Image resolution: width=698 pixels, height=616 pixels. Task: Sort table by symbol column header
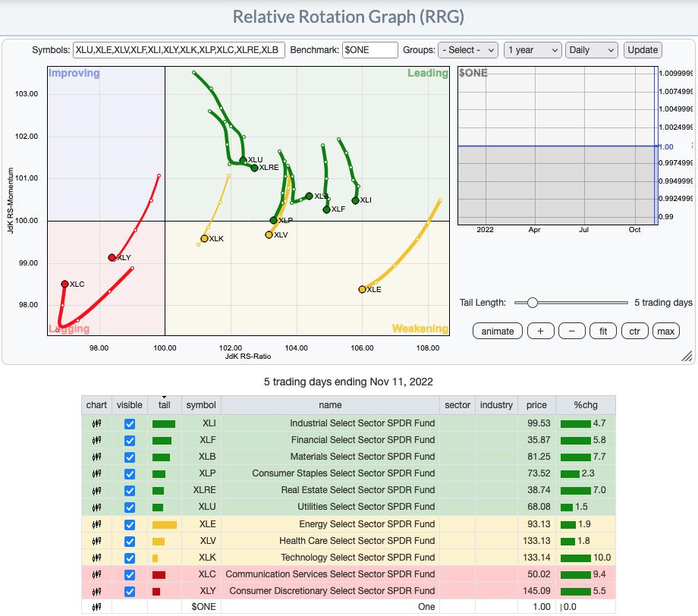click(x=201, y=405)
